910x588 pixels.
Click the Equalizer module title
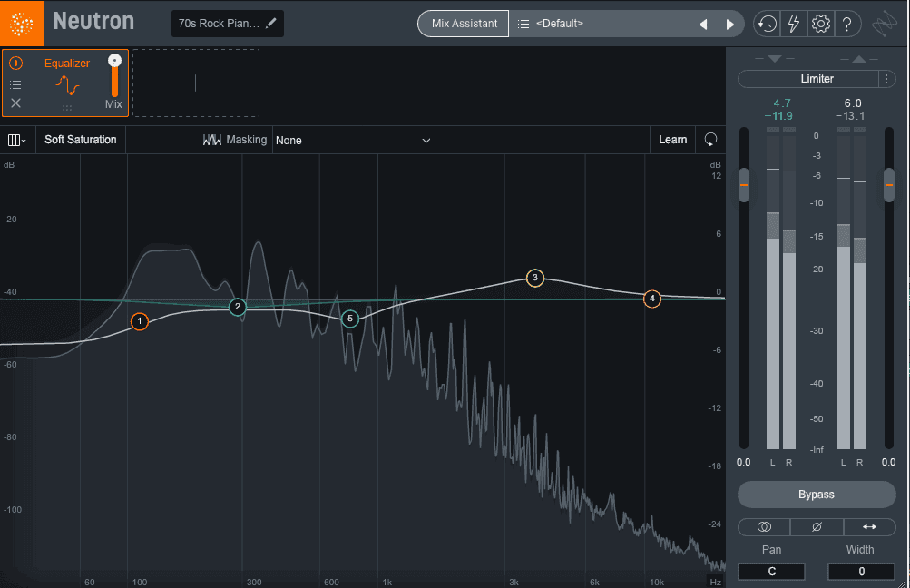[x=67, y=64]
